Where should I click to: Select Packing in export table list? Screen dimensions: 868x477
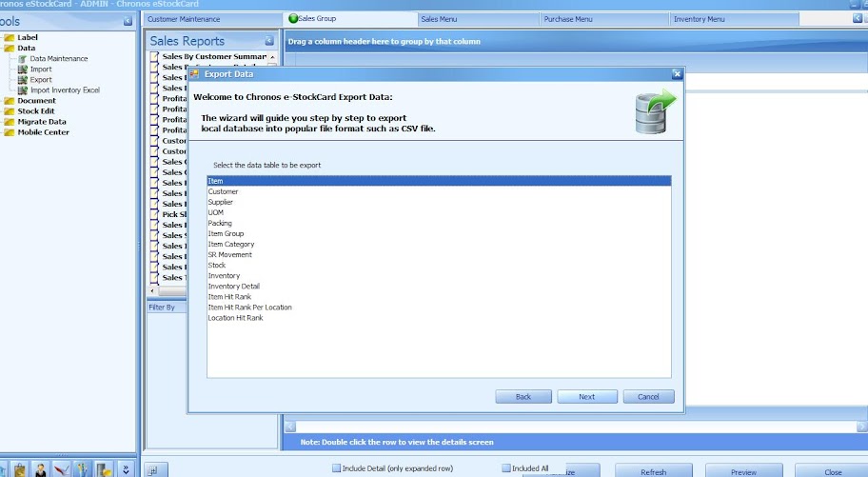[439, 223]
